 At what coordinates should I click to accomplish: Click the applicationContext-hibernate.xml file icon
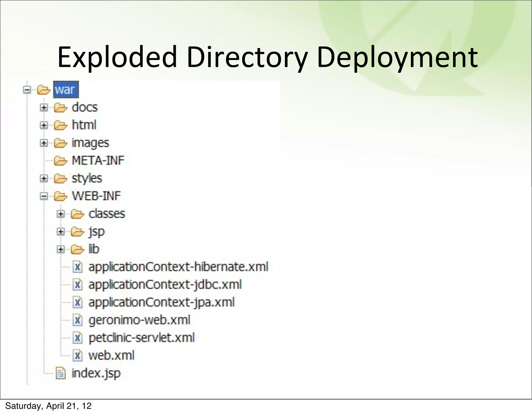pos(77,267)
